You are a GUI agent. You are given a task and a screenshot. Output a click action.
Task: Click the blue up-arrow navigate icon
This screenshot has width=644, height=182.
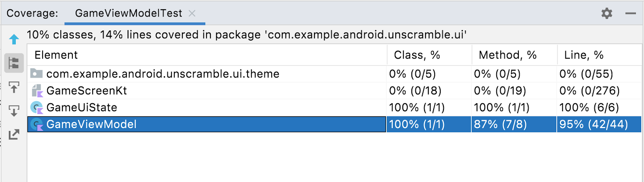pyautogui.click(x=14, y=39)
